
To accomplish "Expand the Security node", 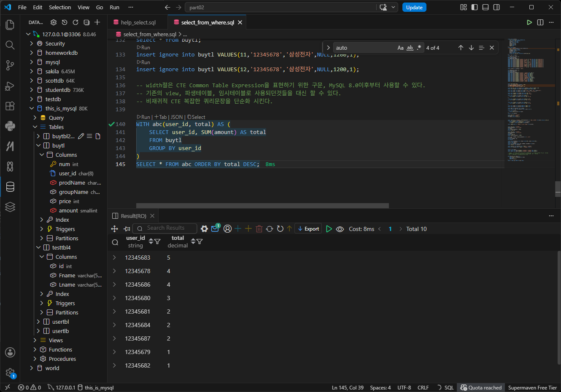I will pos(32,43).
